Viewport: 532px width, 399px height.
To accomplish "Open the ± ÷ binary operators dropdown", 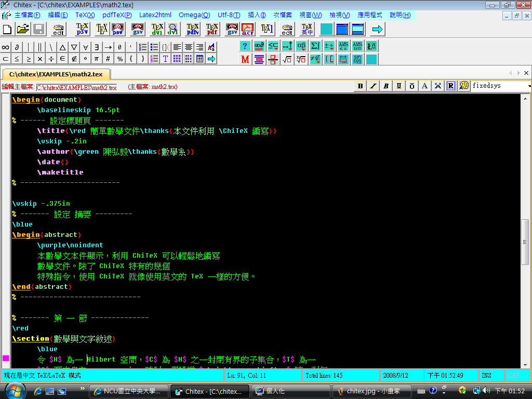I will pyautogui.click(x=329, y=46).
